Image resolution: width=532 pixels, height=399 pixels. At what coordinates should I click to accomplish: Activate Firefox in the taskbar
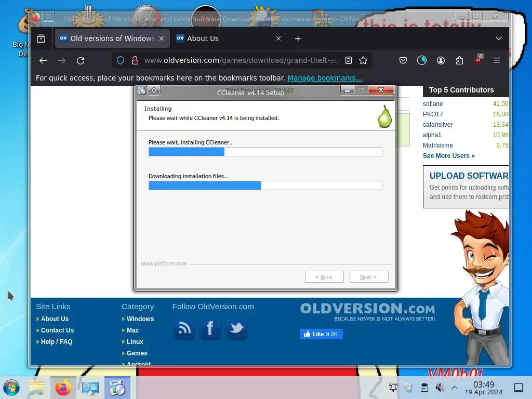tap(63, 388)
